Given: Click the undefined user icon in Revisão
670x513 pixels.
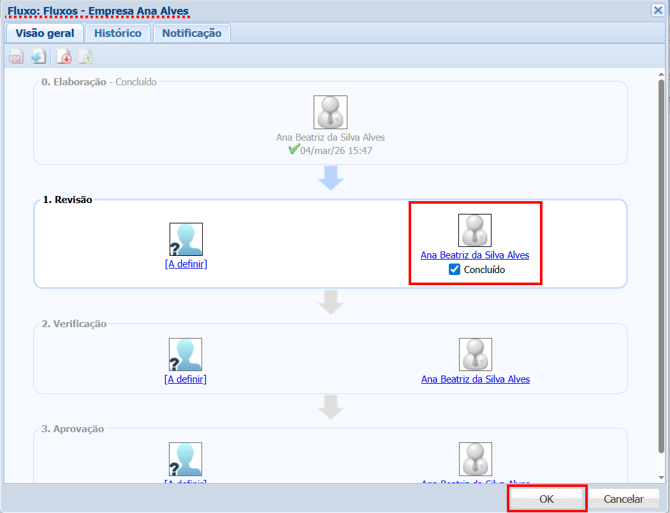Looking at the screenshot, I should 185,239.
